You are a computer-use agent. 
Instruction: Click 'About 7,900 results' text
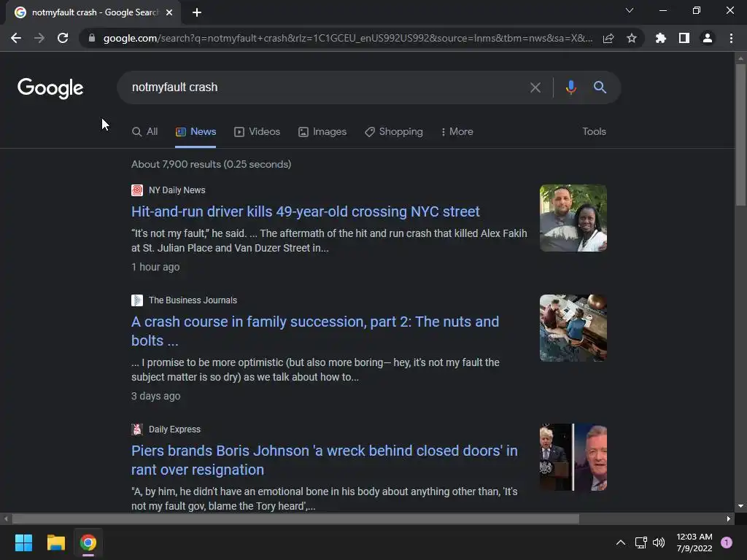click(x=211, y=164)
